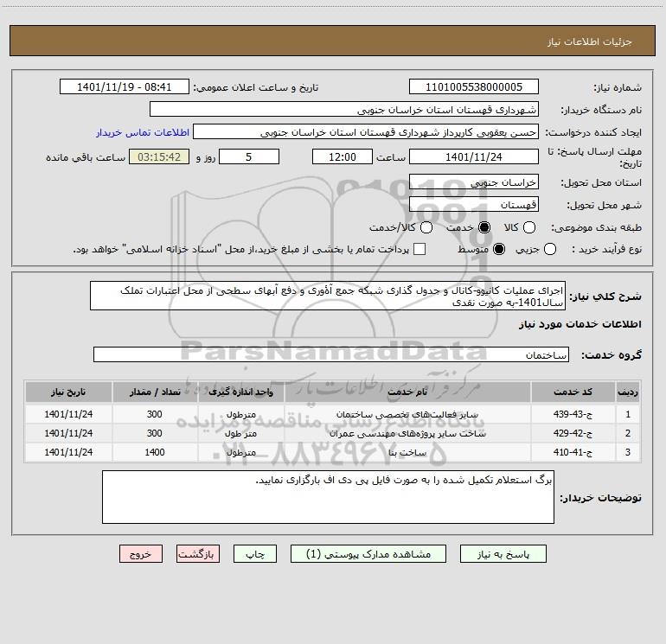Click the delivery city field قهستان
Image resolution: width=666 pixels, height=644 pixels.
coord(474,205)
